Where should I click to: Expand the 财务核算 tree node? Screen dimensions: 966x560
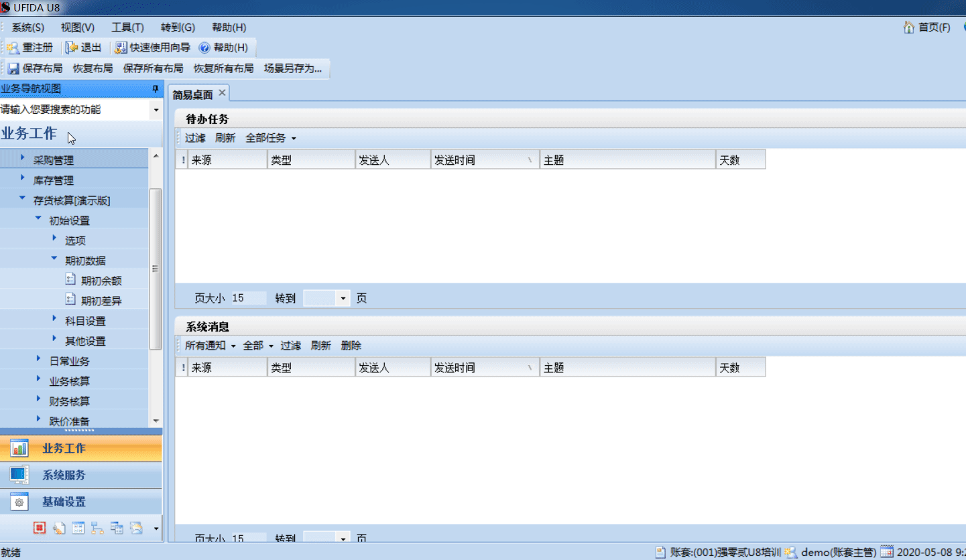(x=38, y=400)
